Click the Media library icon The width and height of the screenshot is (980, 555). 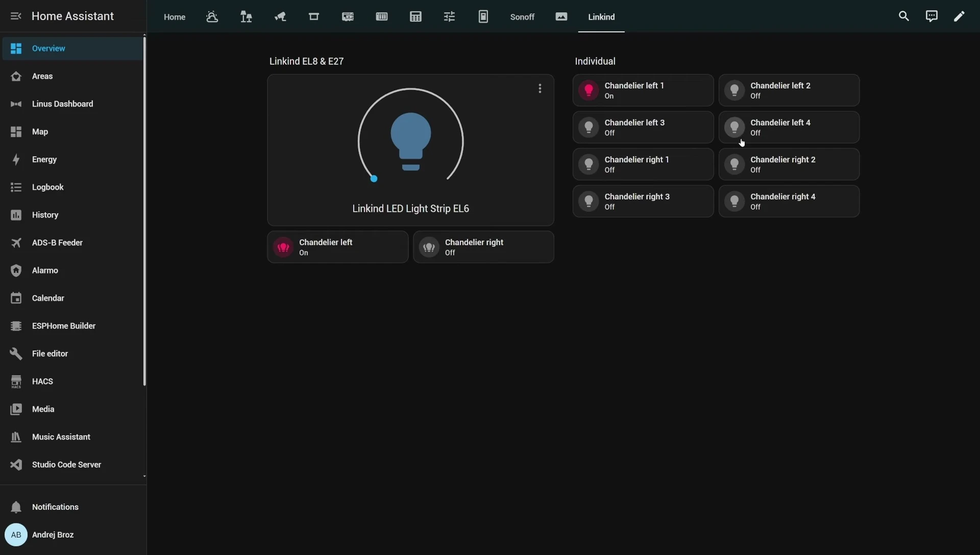click(x=16, y=409)
